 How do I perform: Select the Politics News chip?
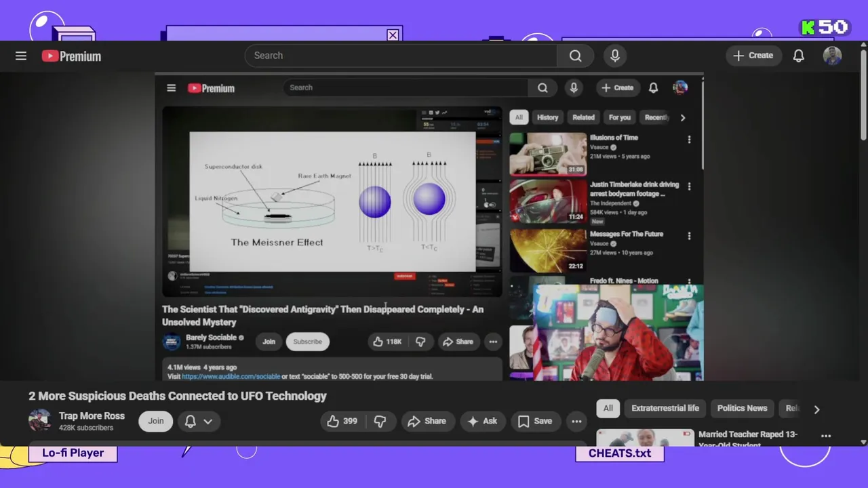743,408
